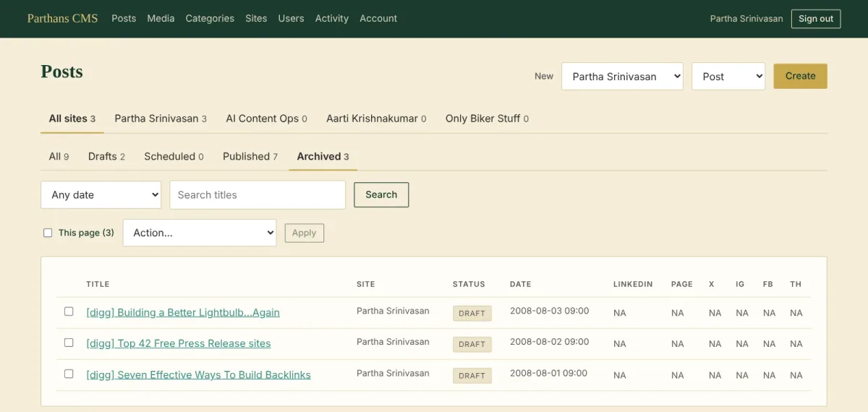Open Sites in the top navigation
Image resolution: width=868 pixels, height=412 pixels.
(256, 18)
